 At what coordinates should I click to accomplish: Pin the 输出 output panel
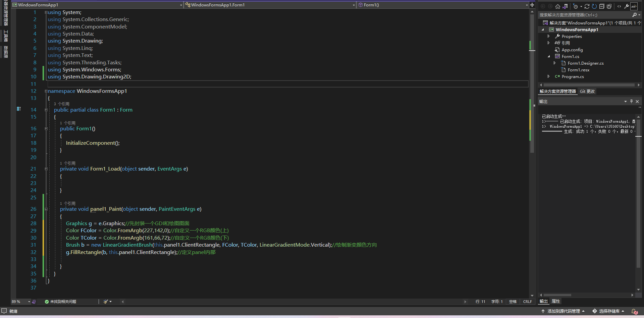tap(631, 101)
